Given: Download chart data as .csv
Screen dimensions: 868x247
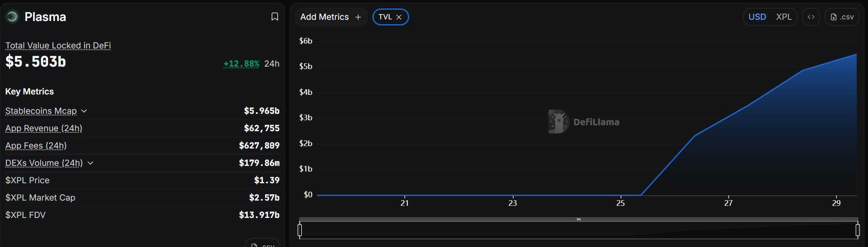Looking at the screenshot, I should (x=842, y=17).
